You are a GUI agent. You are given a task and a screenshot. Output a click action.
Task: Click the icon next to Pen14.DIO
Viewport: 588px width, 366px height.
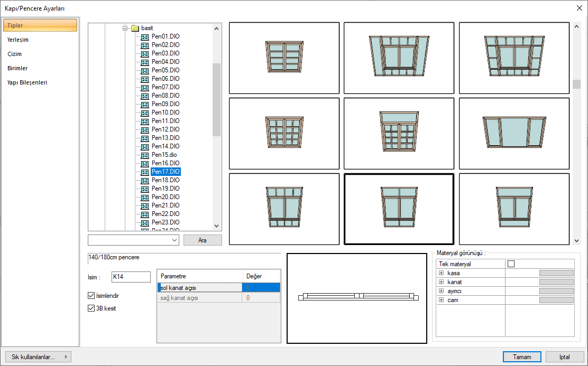point(145,146)
